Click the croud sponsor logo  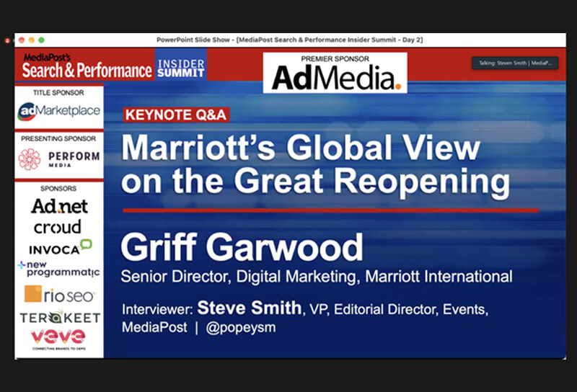point(58,227)
